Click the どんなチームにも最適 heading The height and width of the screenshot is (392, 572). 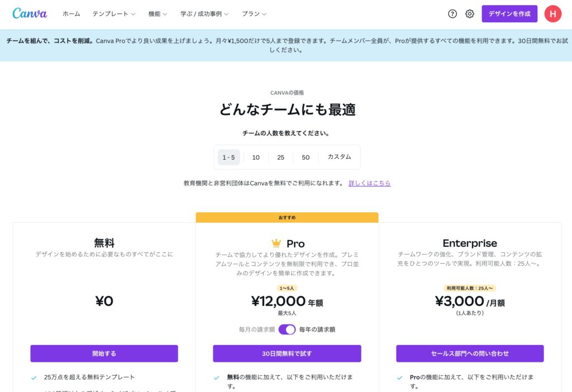click(287, 109)
